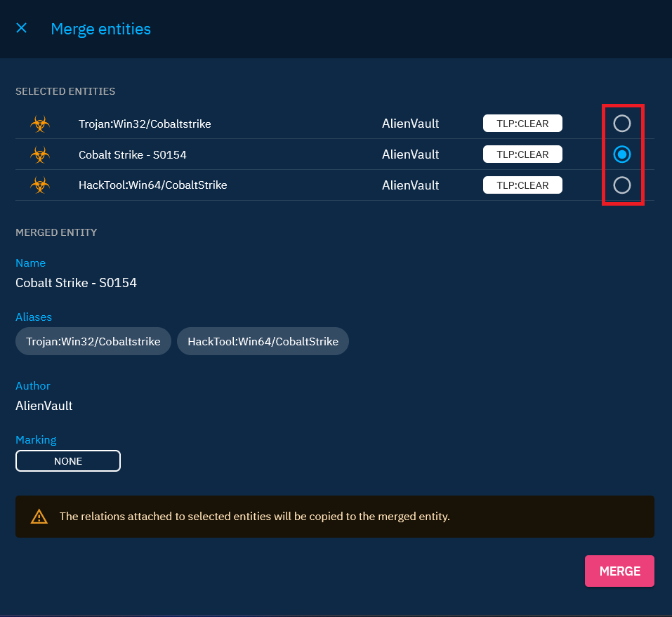This screenshot has width=672, height=617.
Task: Click TLP:CLEAR badge on Cobalt Strike row
Action: pos(522,154)
